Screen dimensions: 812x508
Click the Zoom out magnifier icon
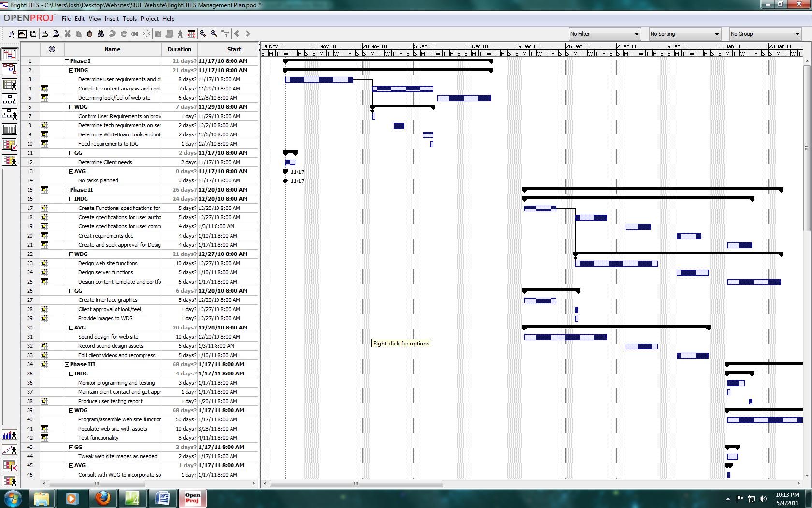coord(214,34)
